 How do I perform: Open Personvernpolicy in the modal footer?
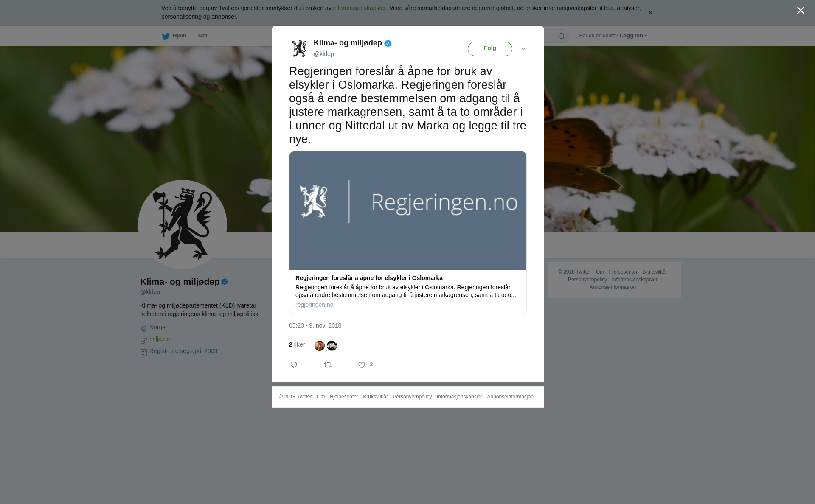click(412, 397)
